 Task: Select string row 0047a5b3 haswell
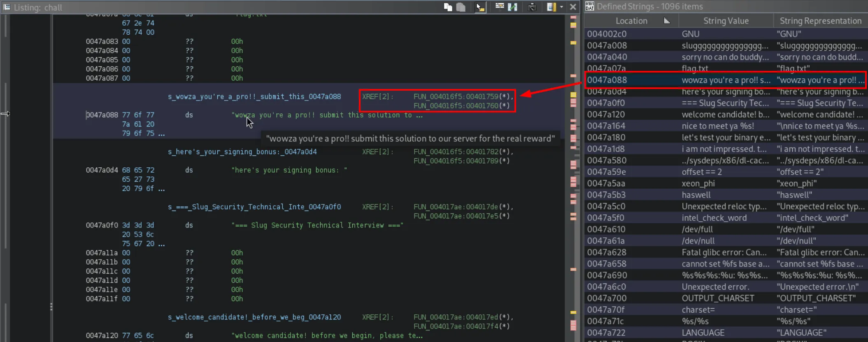[x=726, y=195]
